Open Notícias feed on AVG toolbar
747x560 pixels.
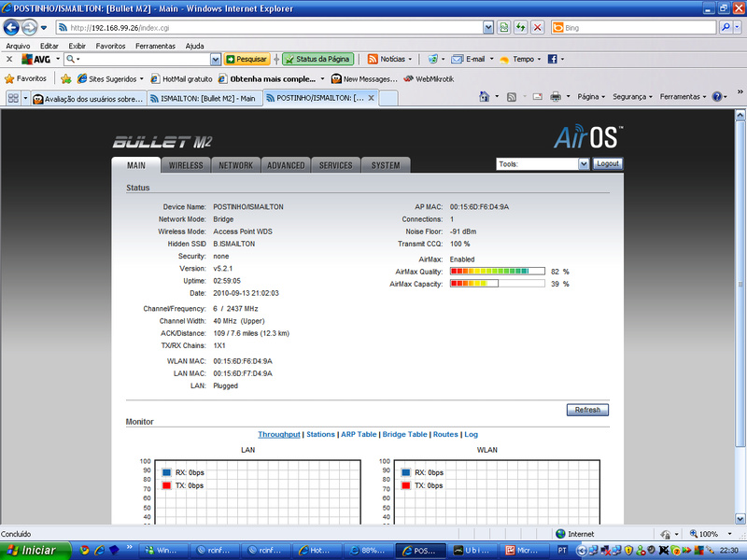click(389, 59)
